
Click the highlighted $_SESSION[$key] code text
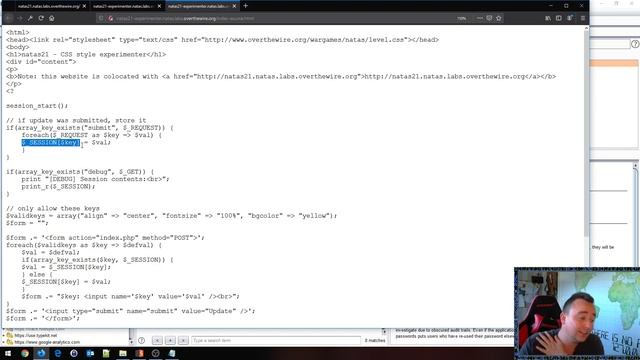[x=51, y=142]
